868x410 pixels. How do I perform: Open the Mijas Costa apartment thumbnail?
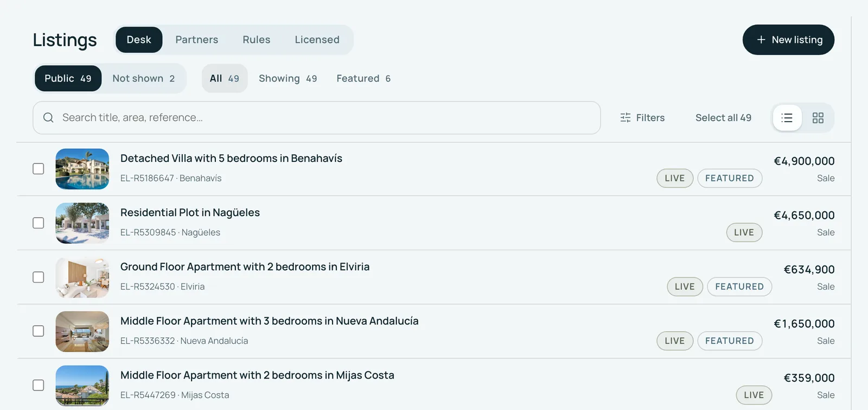pos(82,386)
